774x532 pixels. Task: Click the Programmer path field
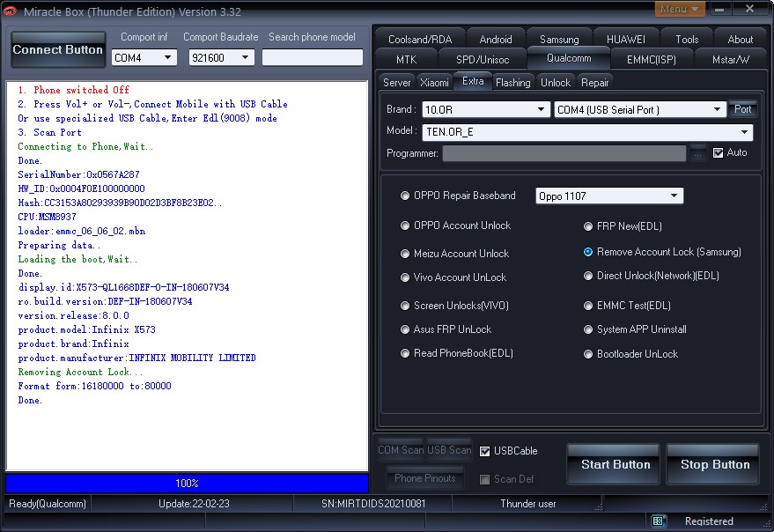[564, 153]
